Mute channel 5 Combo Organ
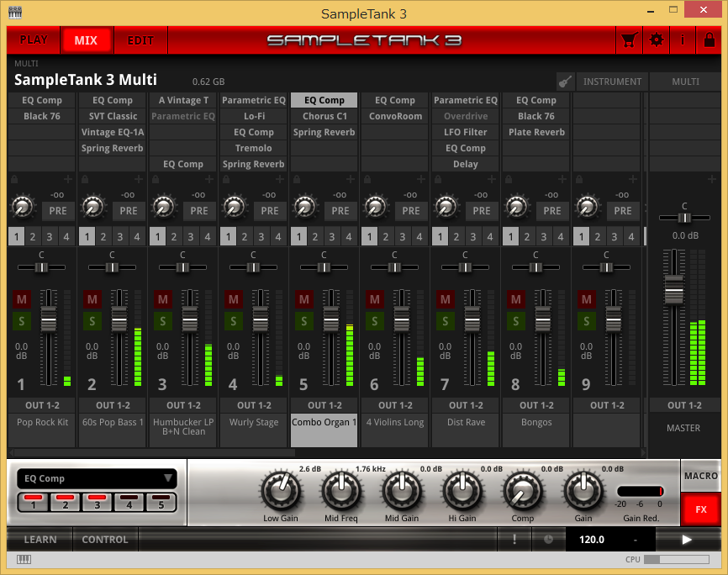 pyautogui.click(x=304, y=299)
